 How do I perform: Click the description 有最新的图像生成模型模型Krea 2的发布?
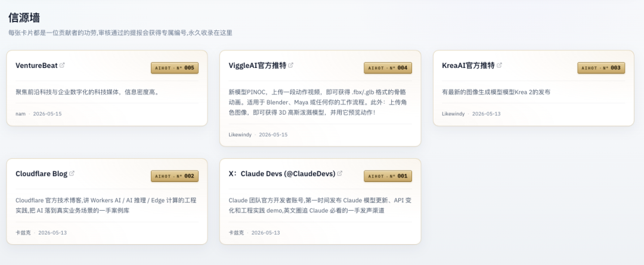tap(496, 92)
